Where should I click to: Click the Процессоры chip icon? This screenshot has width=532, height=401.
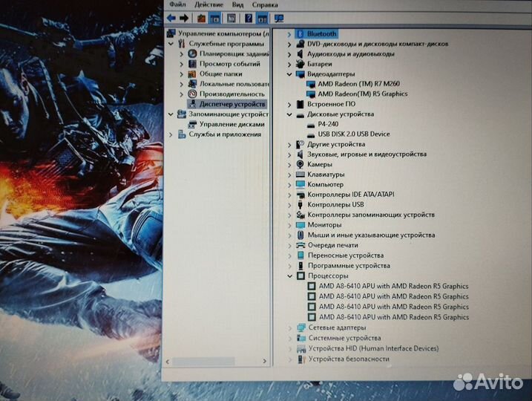click(x=301, y=276)
